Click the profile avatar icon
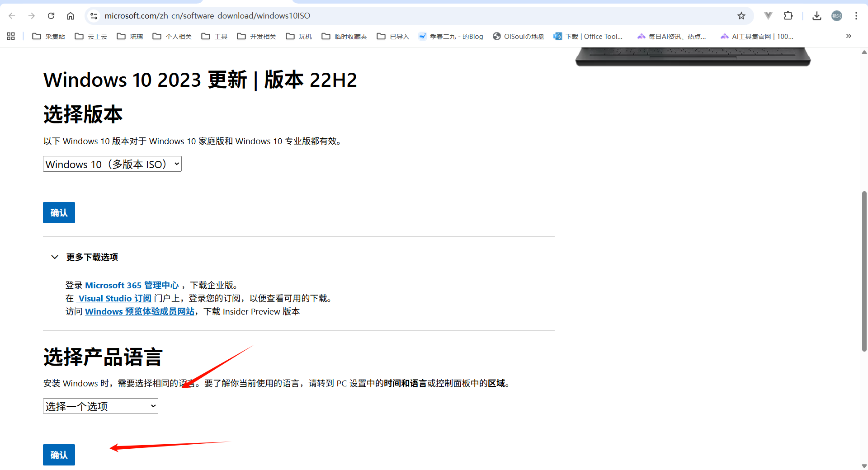This screenshot has width=868, height=470. [x=837, y=16]
